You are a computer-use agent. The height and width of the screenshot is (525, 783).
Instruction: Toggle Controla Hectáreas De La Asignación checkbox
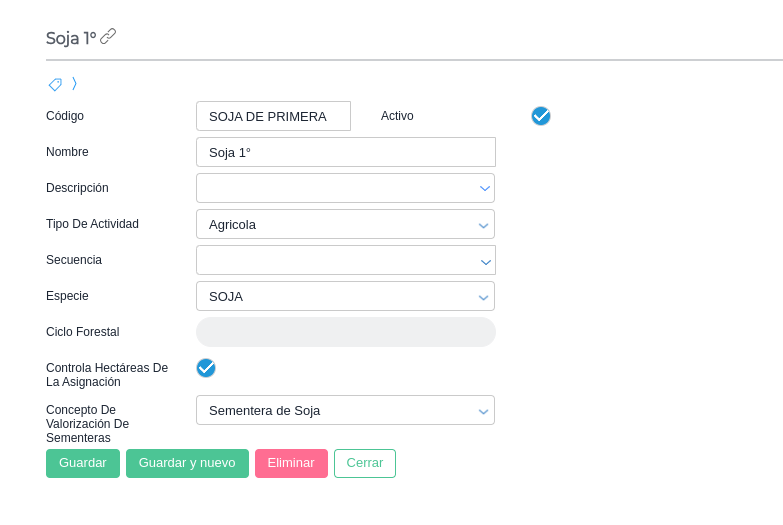[206, 368]
